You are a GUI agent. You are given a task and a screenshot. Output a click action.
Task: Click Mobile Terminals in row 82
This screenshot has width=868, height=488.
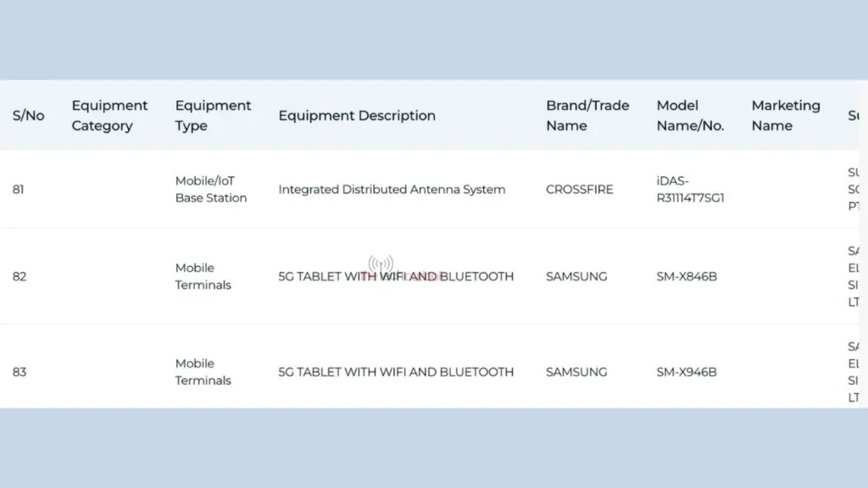pyautogui.click(x=203, y=277)
